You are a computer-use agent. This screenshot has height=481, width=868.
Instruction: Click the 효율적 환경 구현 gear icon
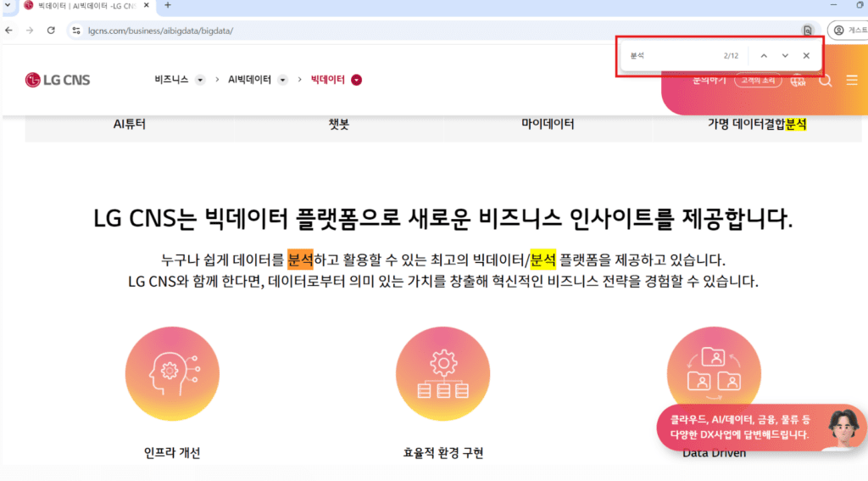(442, 373)
